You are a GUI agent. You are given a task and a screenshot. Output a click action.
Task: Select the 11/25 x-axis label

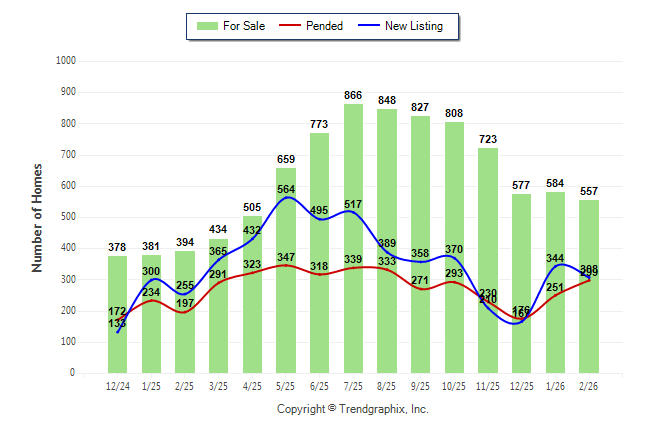(488, 384)
